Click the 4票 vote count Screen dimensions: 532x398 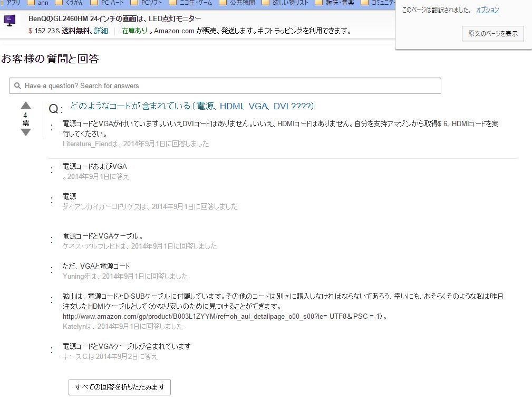tap(25, 119)
